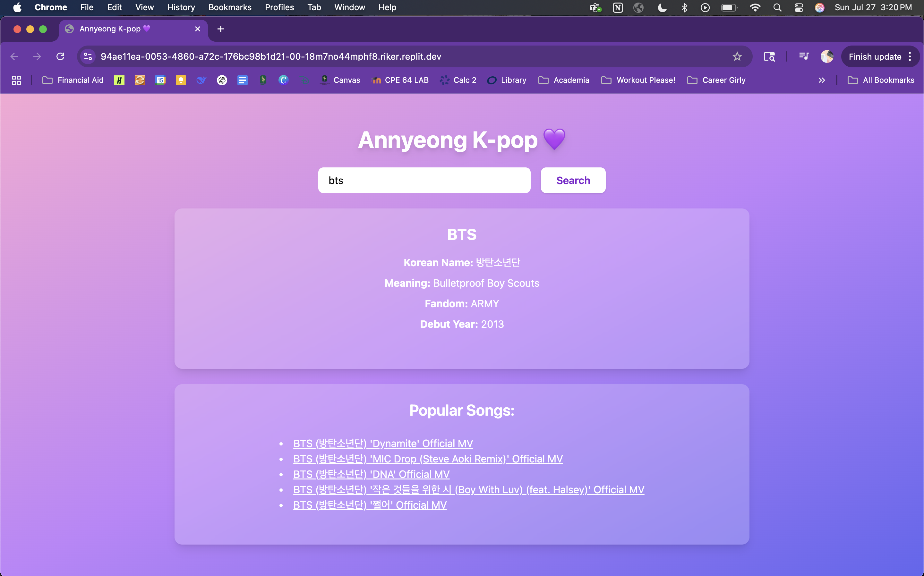Open the Financial Aid bookmarks folder
Viewport: 924px width, 576px height.
tap(73, 80)
